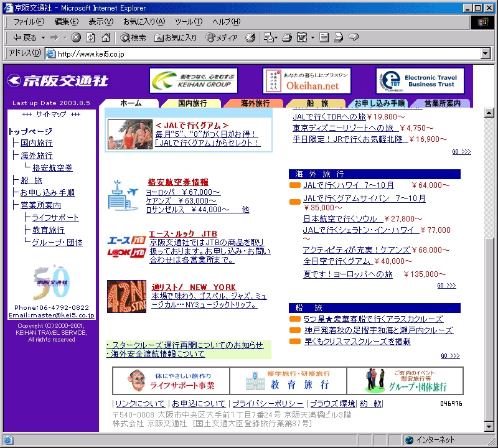Image resolution: width=498 pixels, height=448 pixels.
Task: Expand the Back button history dropdown arrow
Action: [43, 38]
